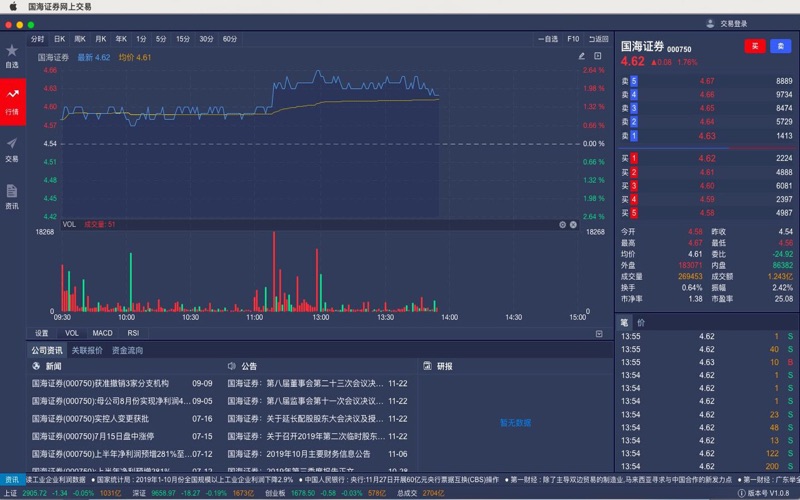The height and width of the screenshot is (500, 800).
Task: Switch to 公司资讯 tab
Action: (x=47, y=351)
